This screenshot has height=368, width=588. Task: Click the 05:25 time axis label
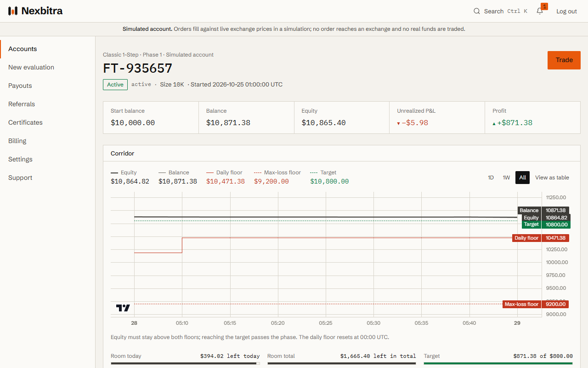[326, 323]
